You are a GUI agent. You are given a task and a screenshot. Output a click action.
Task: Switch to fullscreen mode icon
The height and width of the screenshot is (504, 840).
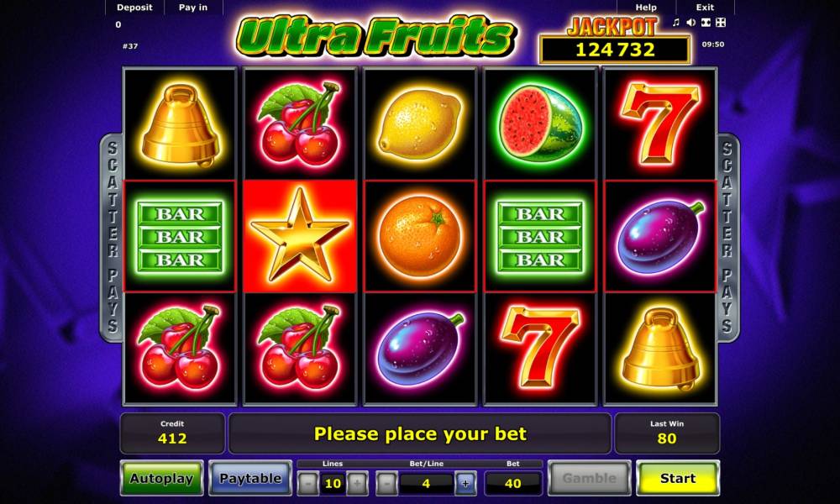(721, 23)
